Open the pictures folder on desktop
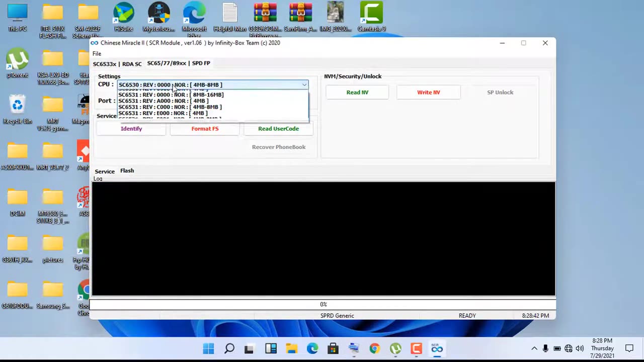The image size is (644, 362). 53,248
